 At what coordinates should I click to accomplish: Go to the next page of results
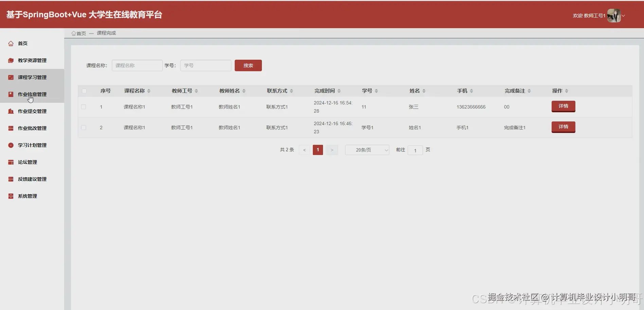tap(332, 150)
